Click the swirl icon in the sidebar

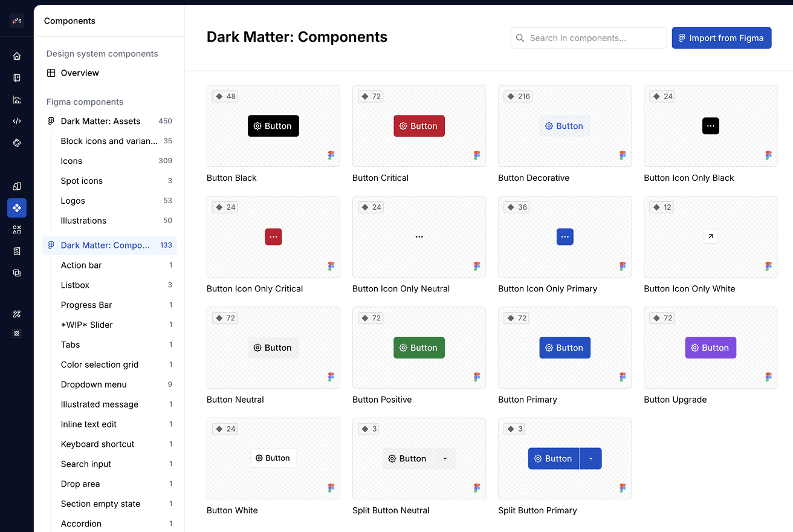pos(17,143)
